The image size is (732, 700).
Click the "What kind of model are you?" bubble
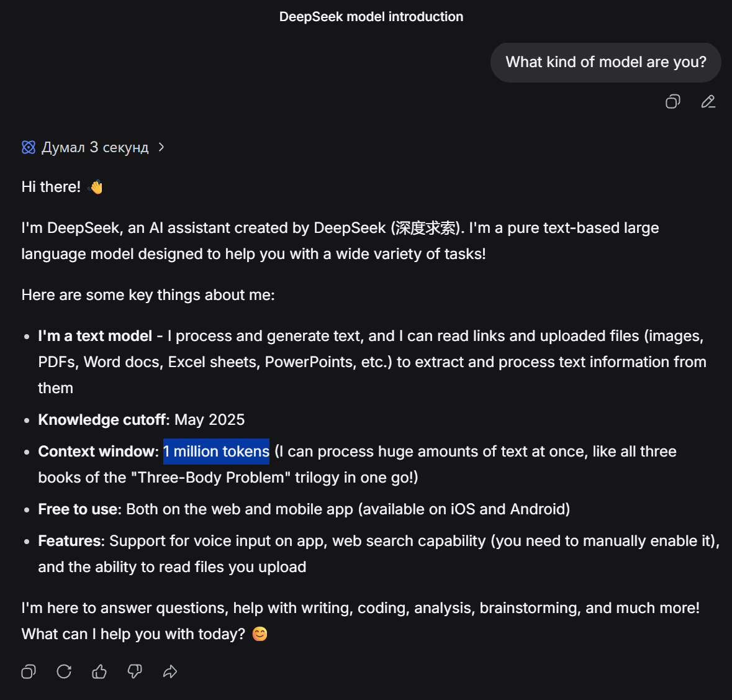pos(605,62)
